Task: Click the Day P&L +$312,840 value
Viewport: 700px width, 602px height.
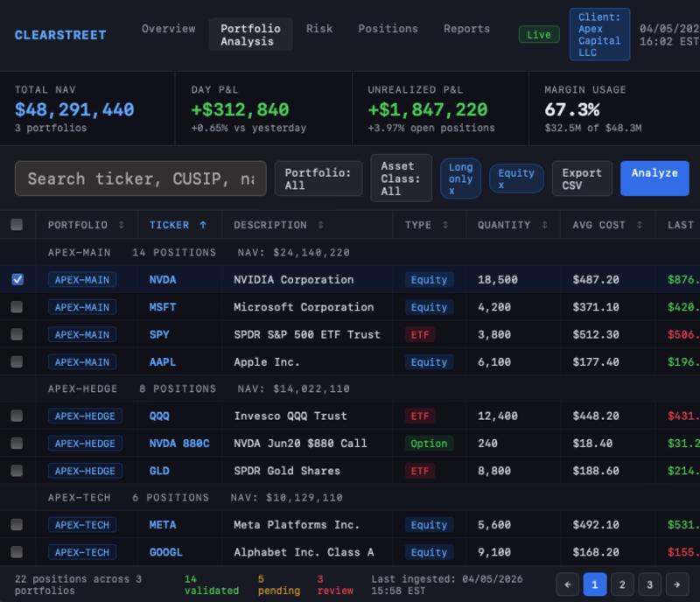Action: [240, 109]
